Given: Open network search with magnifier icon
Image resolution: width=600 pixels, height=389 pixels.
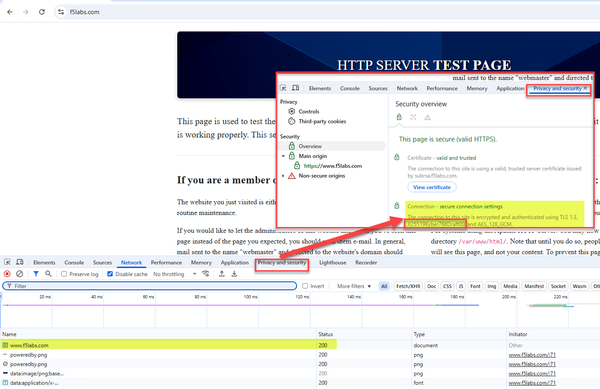Looking at the screenshot, I should click(48, 274).
